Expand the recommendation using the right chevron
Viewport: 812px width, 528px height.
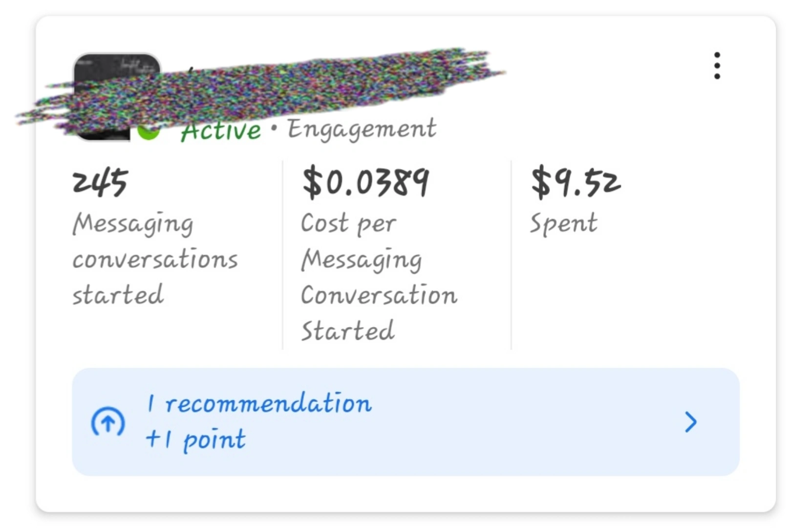[x=690, y=422]
